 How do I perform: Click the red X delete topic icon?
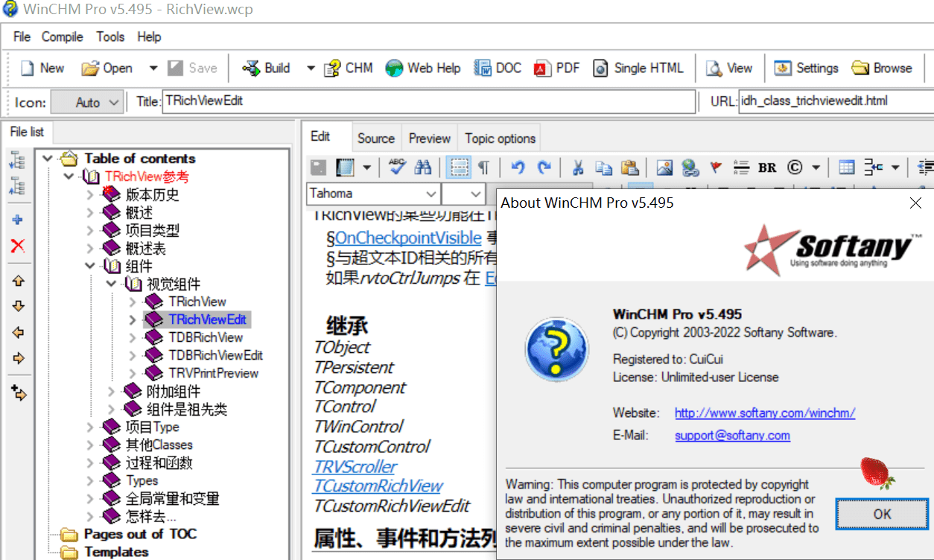[x=18, y=246]
